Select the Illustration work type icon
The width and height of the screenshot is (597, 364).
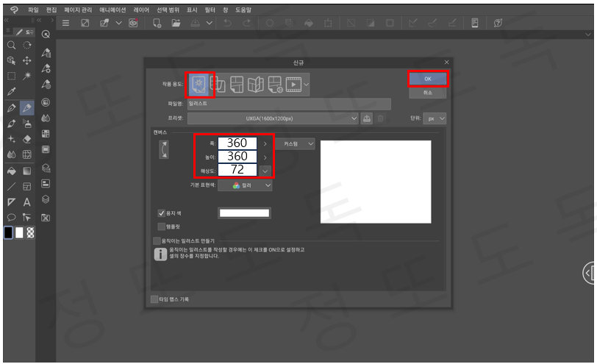(x=199, y=84)
